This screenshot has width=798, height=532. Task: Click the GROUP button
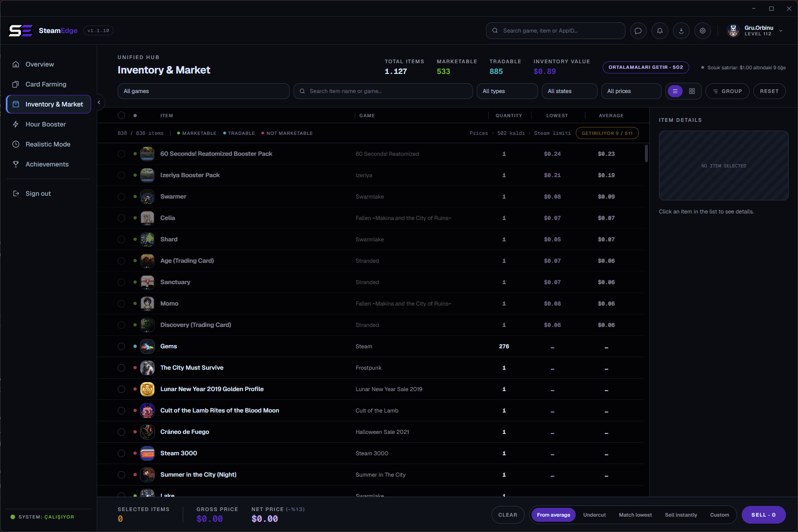[727, 91]
